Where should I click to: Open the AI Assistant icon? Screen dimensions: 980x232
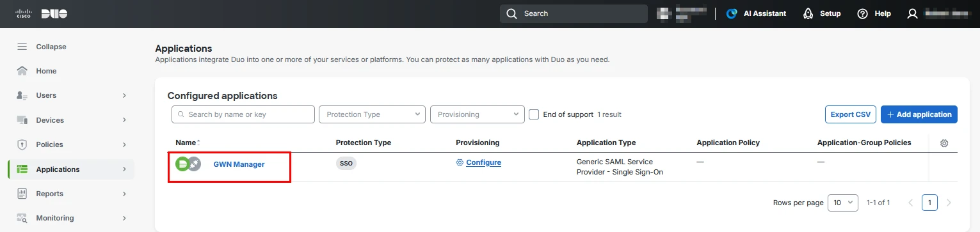732,13
